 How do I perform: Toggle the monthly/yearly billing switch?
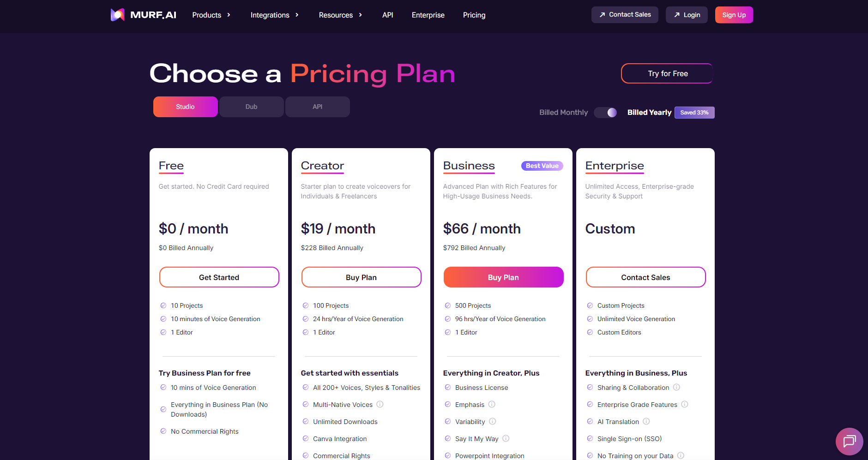(x=605, y=113)
